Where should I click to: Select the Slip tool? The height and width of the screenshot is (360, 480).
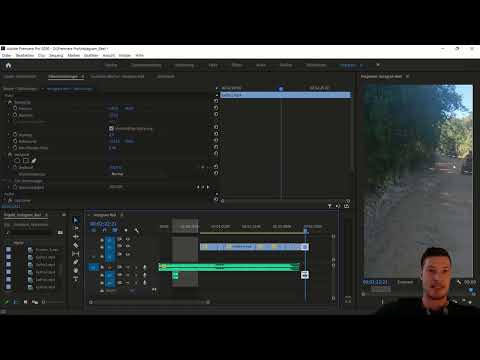point(76,254)
